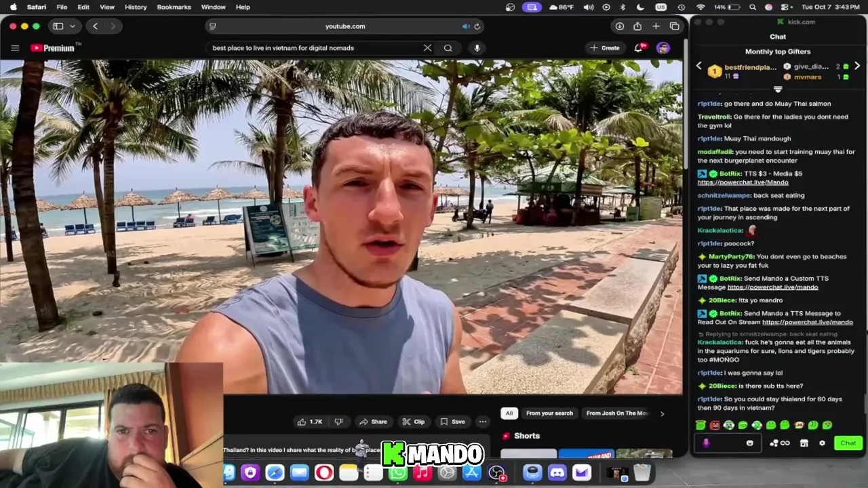Click the red angry emote in quick emotes
This screenshot has height=488, width=868.
pyautogui.click(x=715, y=425)
